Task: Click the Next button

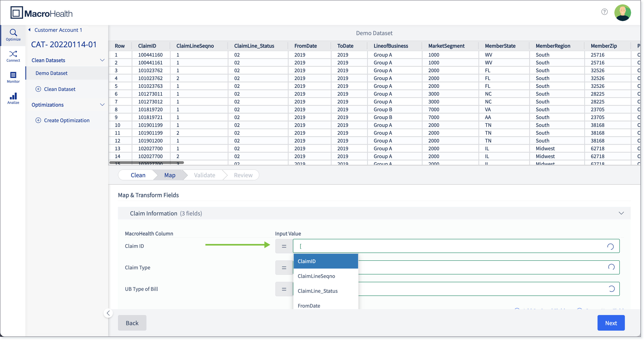Action: (611, 323)
